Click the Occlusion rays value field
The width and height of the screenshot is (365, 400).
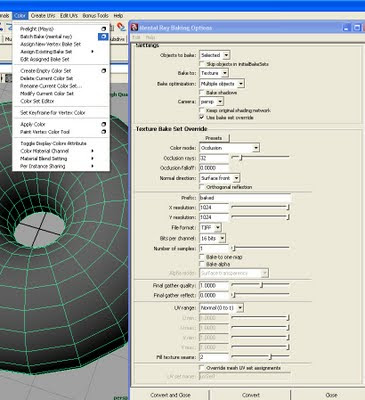[x=214, y=158]
